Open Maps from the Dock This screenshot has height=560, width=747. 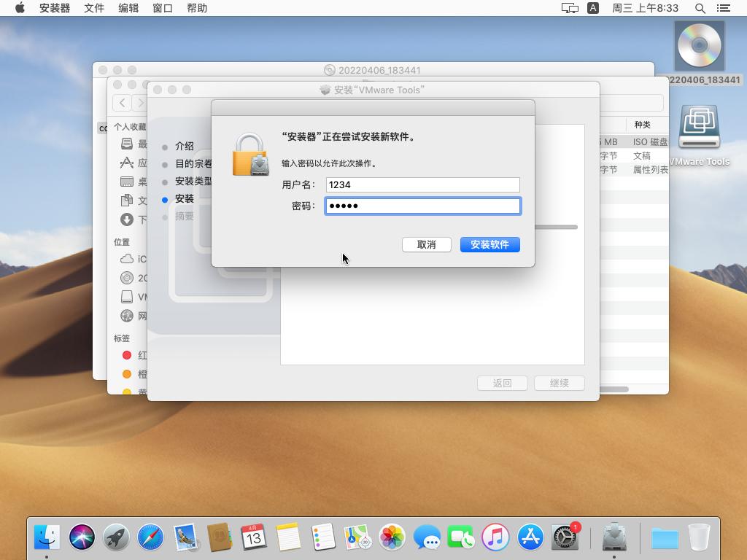pyautogui.click(x=357, y=537)
